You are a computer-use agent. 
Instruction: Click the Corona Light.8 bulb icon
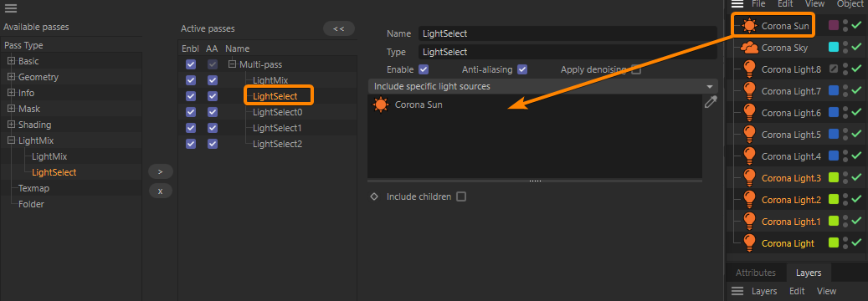[x=749, y=69]
